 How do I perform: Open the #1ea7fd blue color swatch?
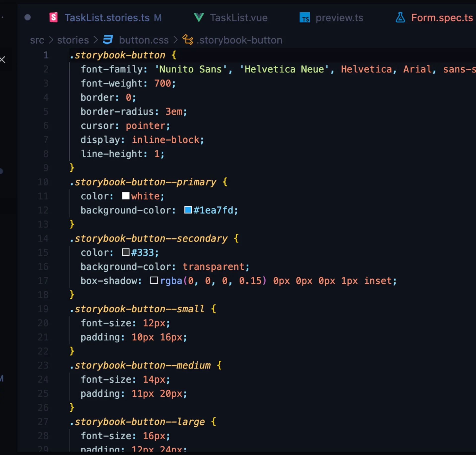(x=188, y=210)
